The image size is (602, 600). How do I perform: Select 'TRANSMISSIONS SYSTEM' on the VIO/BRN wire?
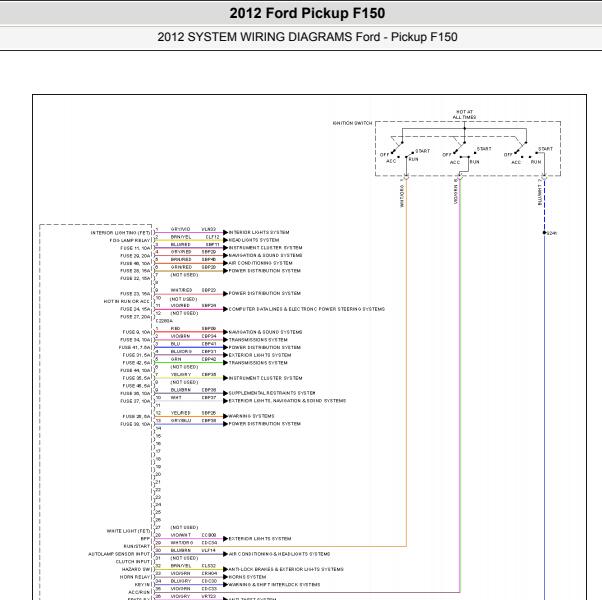coord(258,340)
